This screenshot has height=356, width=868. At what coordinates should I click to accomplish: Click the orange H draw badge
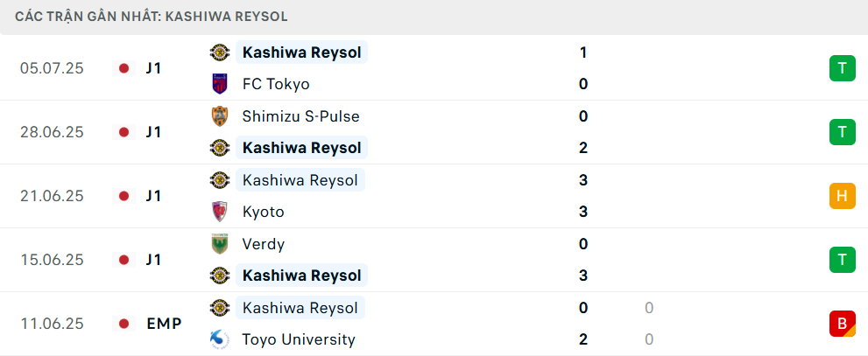[842, 196]
